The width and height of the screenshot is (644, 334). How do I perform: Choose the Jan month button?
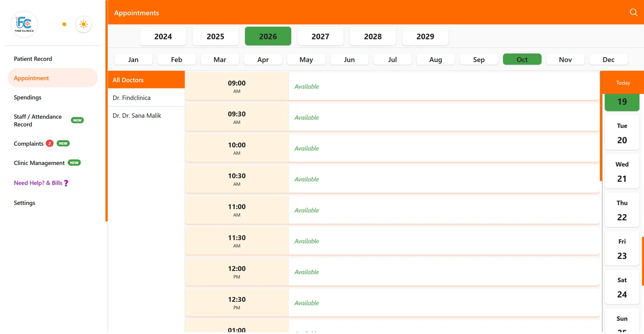[x=133, y=60]
